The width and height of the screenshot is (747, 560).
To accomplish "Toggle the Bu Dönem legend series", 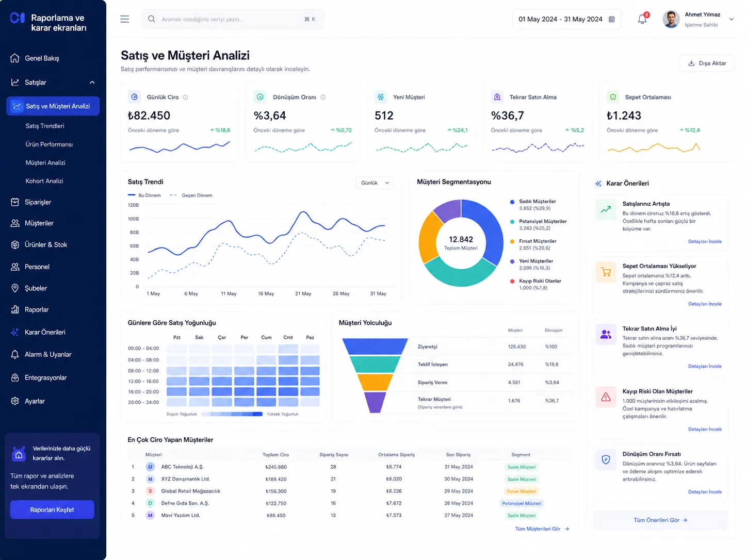I will (144, 195).
